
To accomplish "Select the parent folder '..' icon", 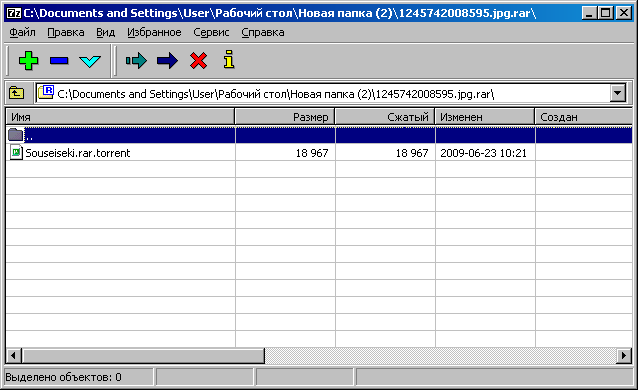I will pos(15,135).
